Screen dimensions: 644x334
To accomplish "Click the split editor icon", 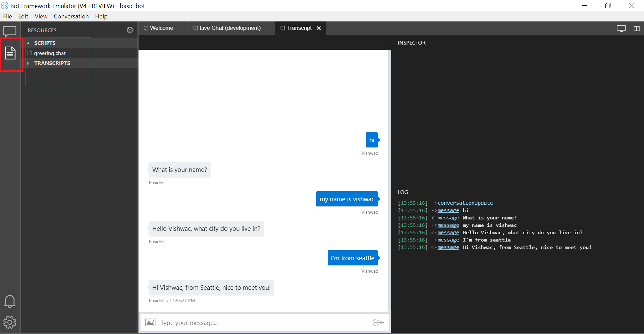I will point(636,28).
